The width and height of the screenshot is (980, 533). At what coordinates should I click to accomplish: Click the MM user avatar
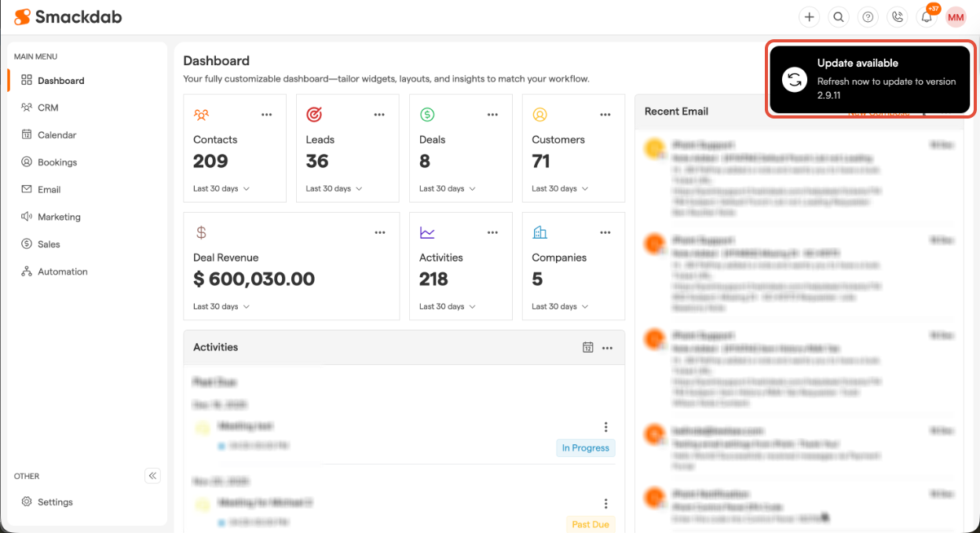tap(956, 17)
